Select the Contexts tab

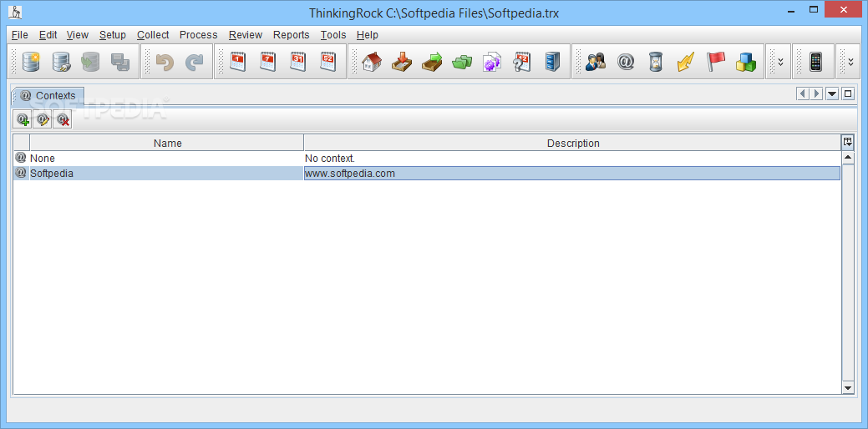(x=48, y=96)
